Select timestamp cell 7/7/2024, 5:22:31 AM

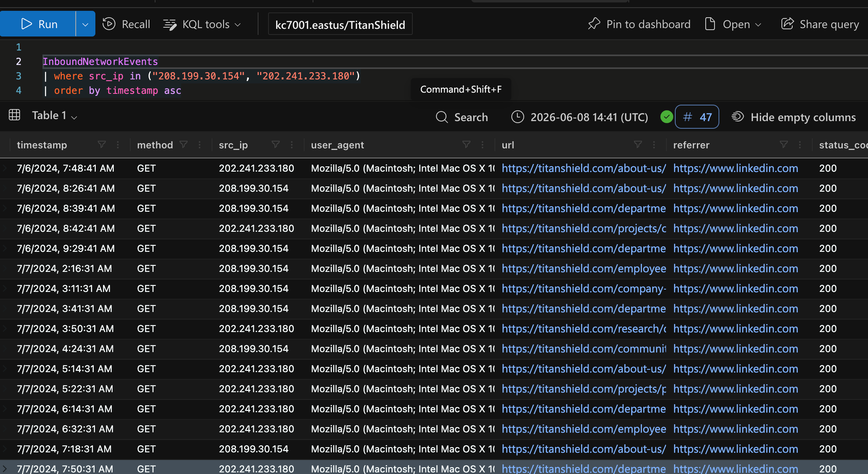65,389
